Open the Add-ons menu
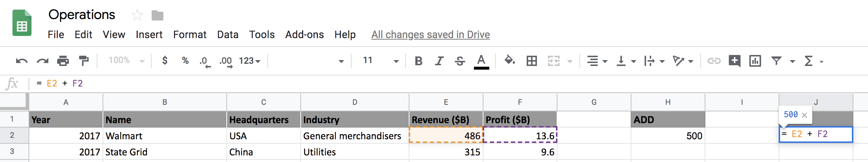This screenshot has height=162, width=868. click(304, 34)
